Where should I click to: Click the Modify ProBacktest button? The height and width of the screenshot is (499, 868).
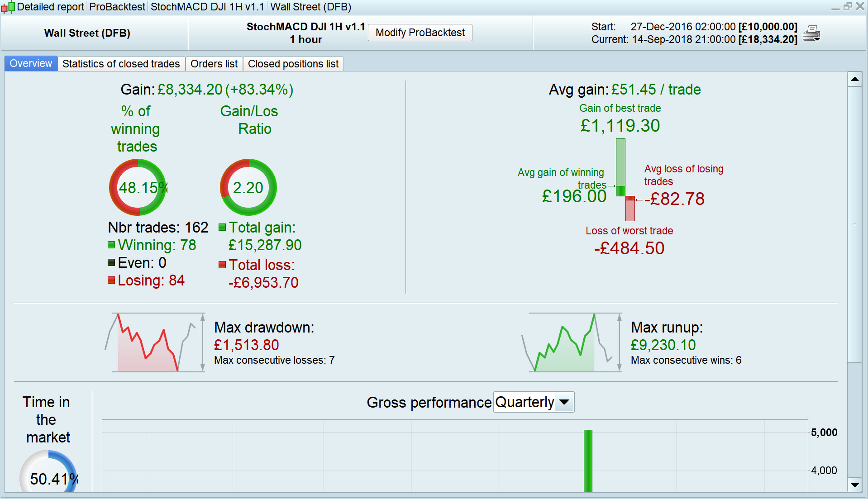(x=420, y=33)
